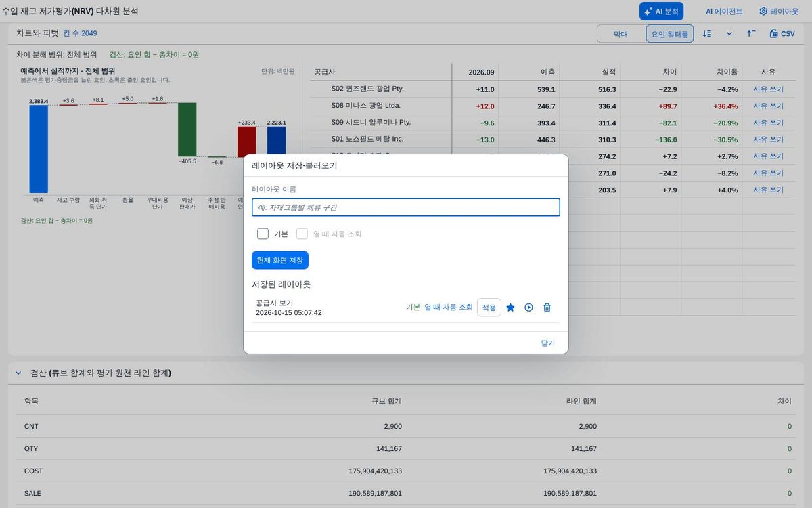Viewport: 812px width, 508px height.
Task: Export data with the CSV button
Action: click(x=782, y=33)
